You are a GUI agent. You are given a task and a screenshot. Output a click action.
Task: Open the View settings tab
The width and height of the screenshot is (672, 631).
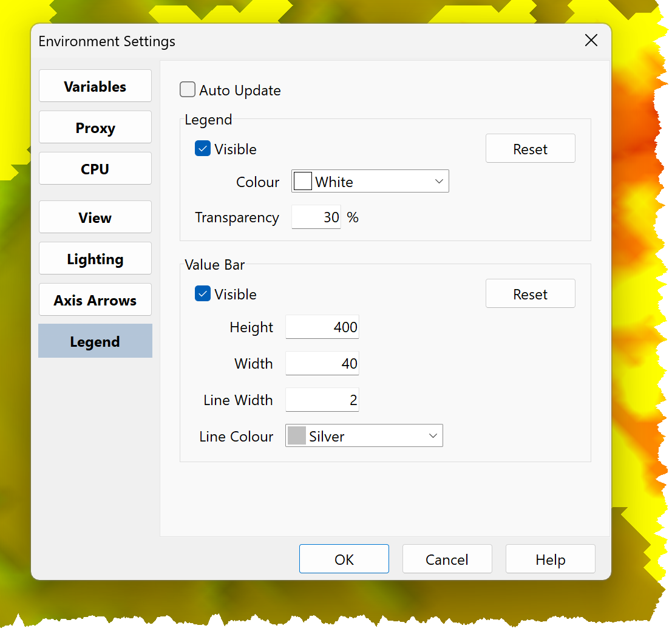click(95, 217)
